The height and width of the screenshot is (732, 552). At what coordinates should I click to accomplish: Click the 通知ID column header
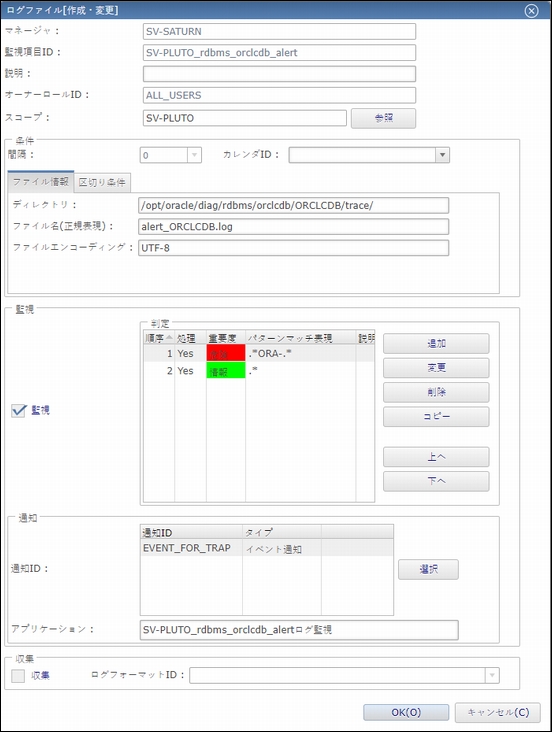coord(191,532)
